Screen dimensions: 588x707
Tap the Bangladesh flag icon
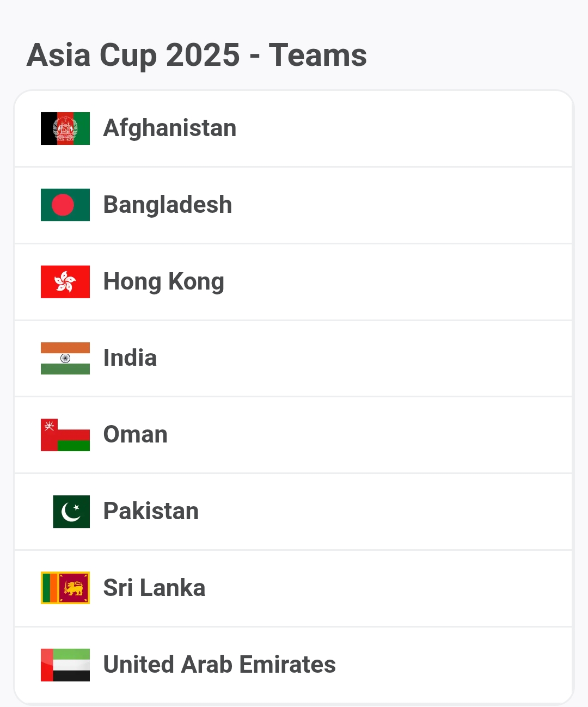pyautogui.click(x=65, y=205)
